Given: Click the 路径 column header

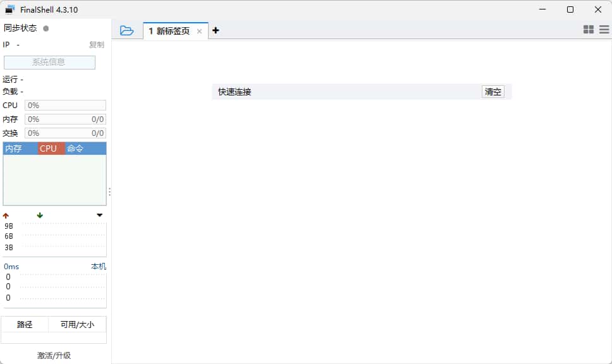Looking at the screenshot, I should [25, 324].
